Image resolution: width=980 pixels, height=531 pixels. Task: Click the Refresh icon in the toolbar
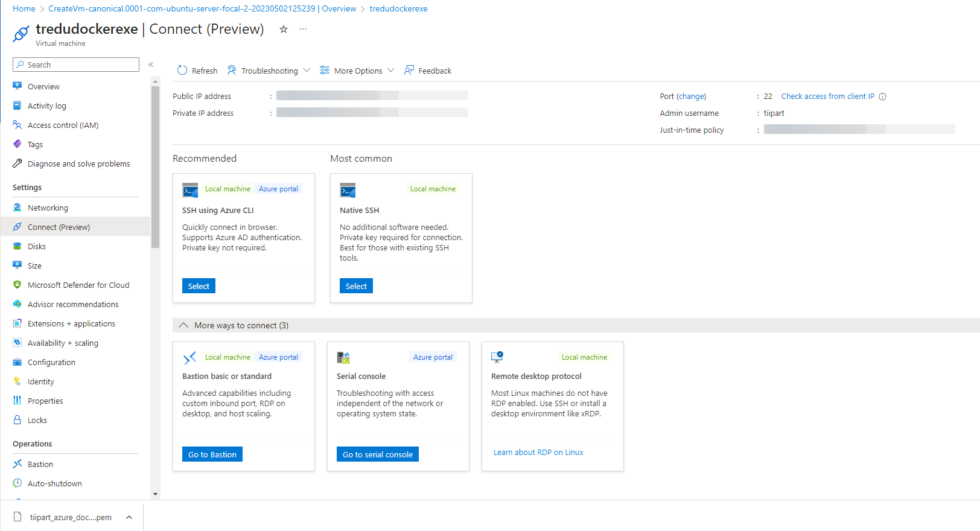182,71
